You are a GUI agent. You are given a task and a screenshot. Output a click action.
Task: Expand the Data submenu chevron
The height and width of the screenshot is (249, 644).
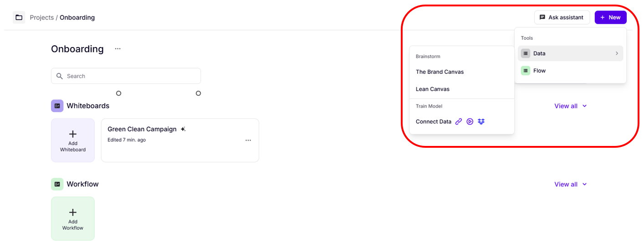click(x=617, y=53)
